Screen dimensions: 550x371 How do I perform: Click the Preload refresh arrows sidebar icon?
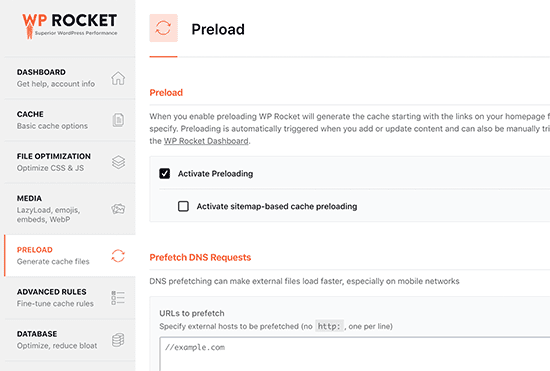(x=118, y=256)
